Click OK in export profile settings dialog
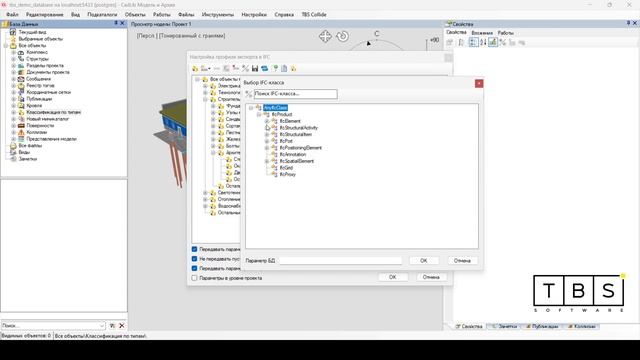Viewport: 640px width, 360px height. click(x=392, y=277)
